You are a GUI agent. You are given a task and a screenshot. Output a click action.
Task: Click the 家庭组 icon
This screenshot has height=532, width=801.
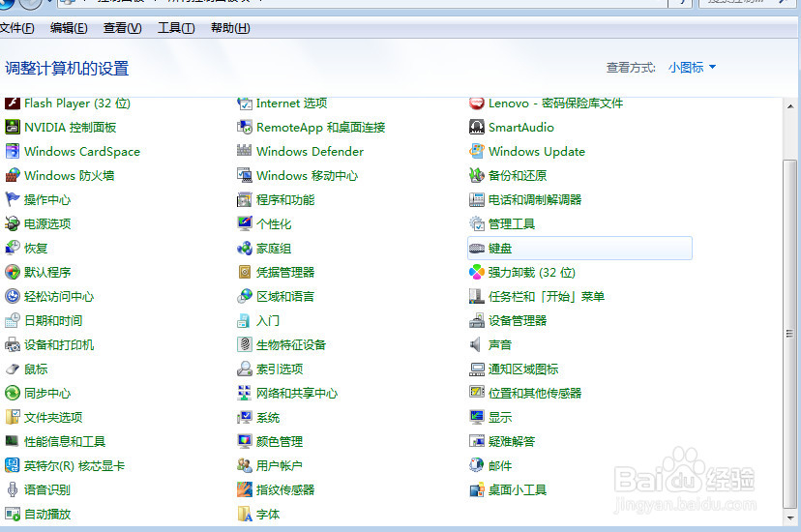pos(245,249)
